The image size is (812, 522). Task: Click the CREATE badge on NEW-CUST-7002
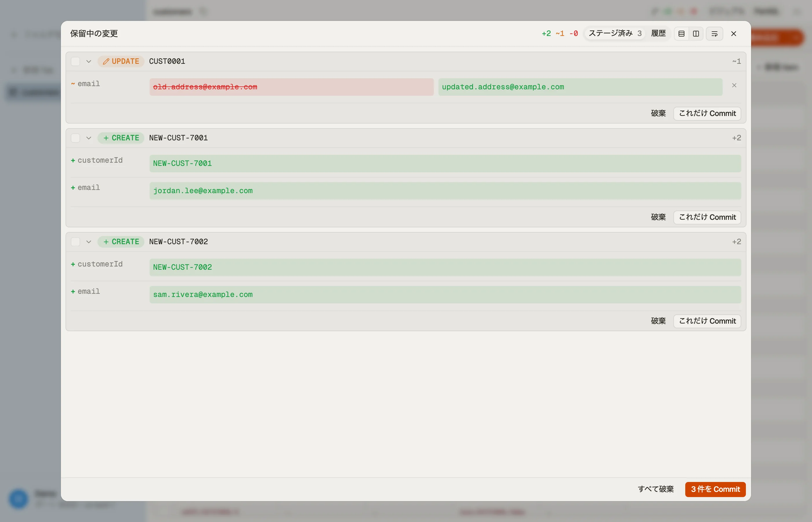(121, 242)
